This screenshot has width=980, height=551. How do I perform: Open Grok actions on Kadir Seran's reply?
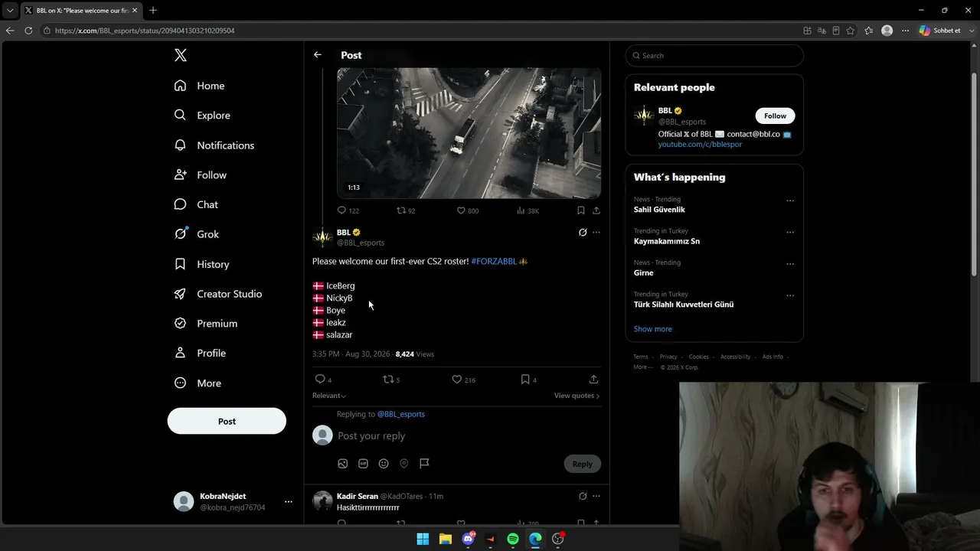[x=583, y=496]
